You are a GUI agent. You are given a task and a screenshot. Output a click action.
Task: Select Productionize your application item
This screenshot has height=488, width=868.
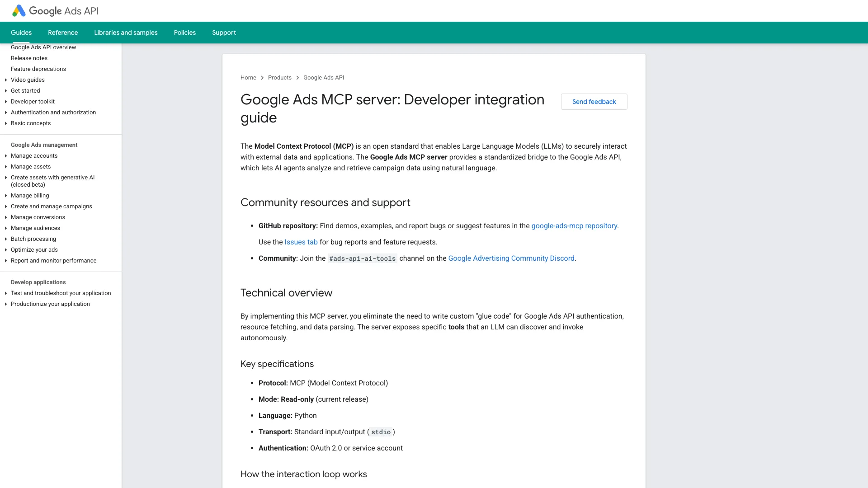tap(50, 304)
